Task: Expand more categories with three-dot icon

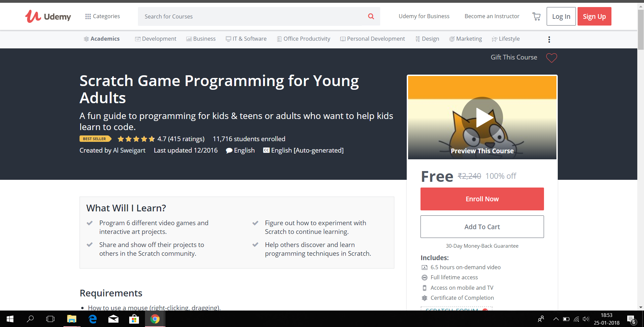Action: click(549, 40)
